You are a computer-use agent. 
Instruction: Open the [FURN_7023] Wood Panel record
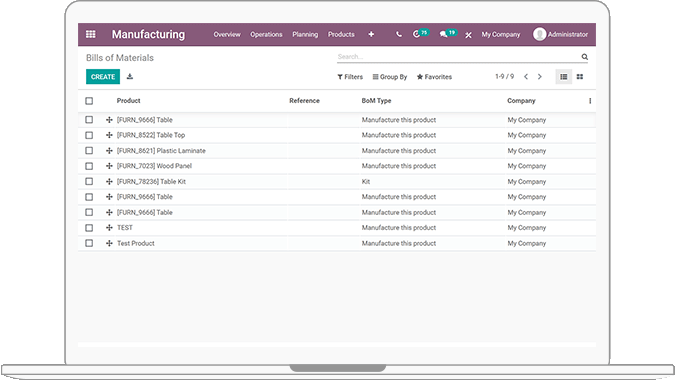tap(154, 166)
